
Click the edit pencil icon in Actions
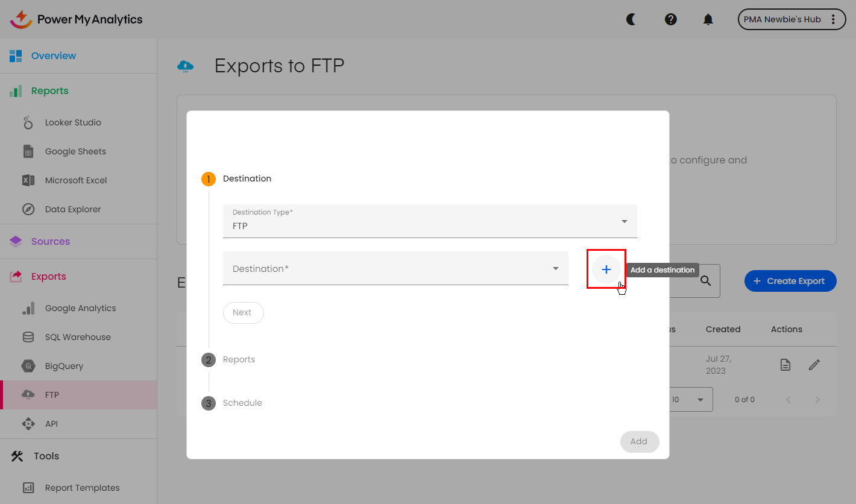814,365
